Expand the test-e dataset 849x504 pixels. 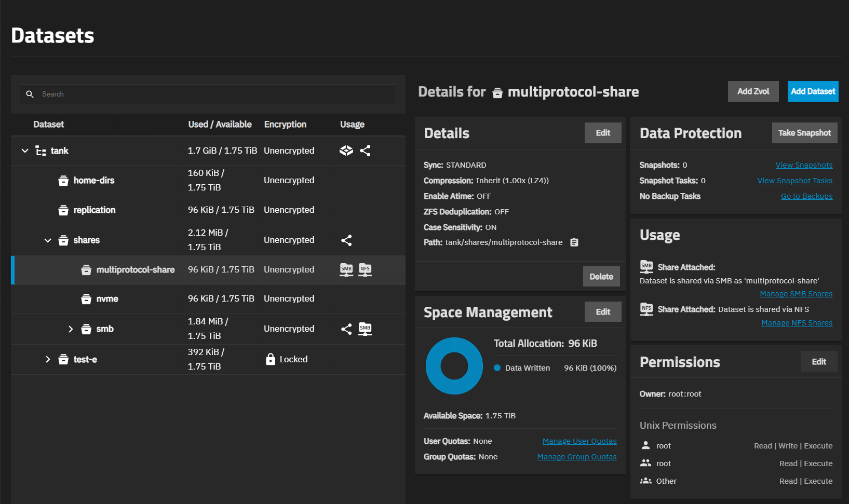pyautogui.click(x=48, y=359)
